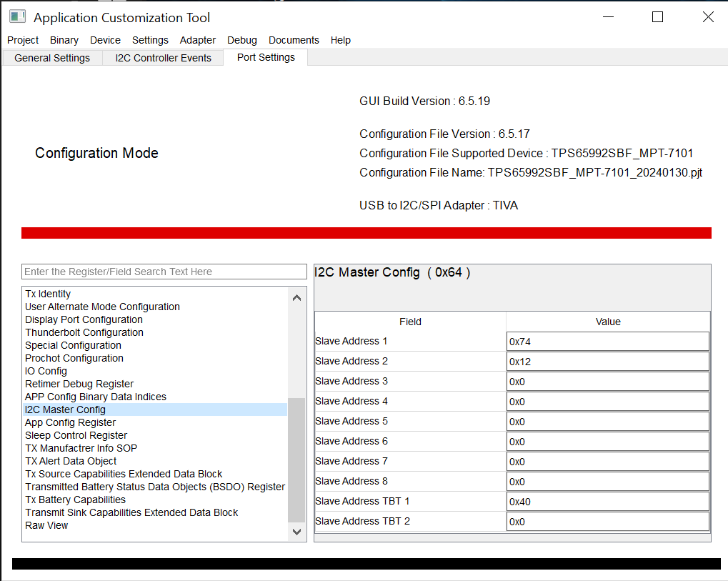The image size is (728, 581).
Task: Open the Debug menu
Action: (x=241, y=40)
